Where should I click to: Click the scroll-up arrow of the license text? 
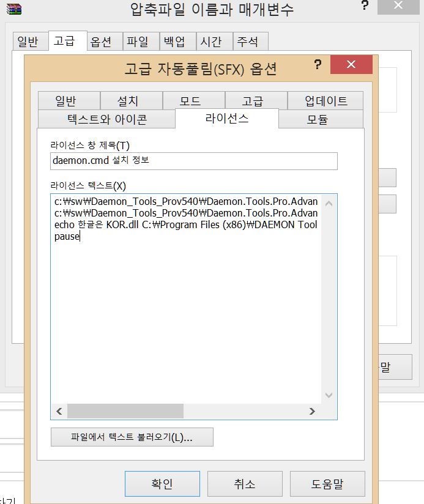(x=329, y=204)
